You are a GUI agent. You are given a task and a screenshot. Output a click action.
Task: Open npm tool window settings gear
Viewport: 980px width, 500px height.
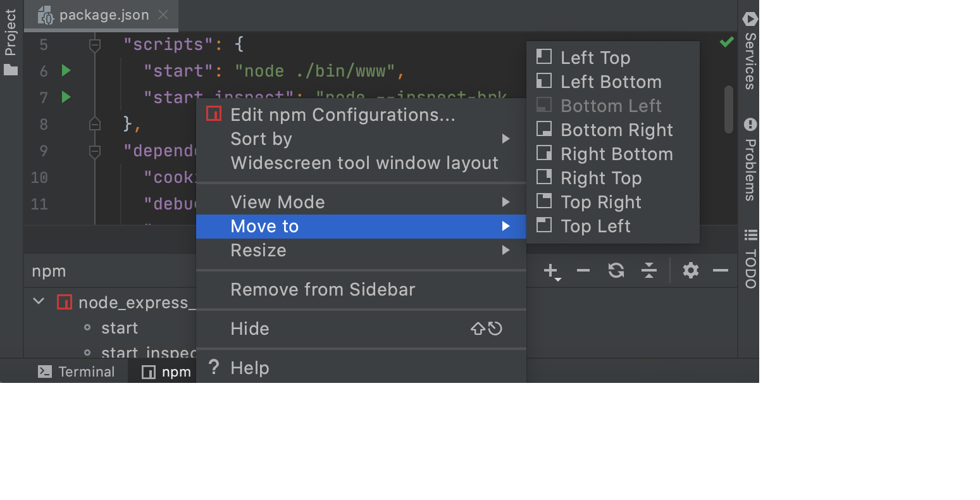(x=691, y=271)
